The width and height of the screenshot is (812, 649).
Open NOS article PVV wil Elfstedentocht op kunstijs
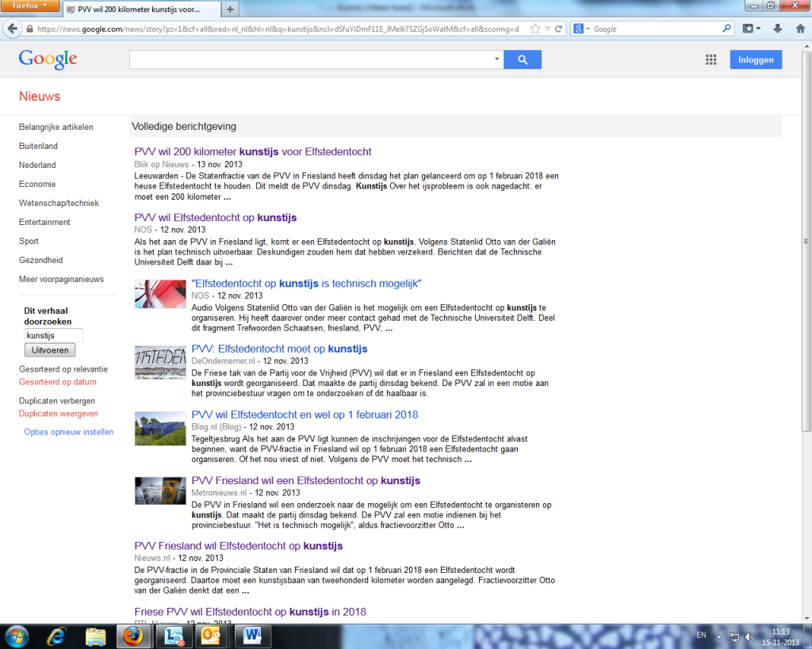[x=216, y=217]
